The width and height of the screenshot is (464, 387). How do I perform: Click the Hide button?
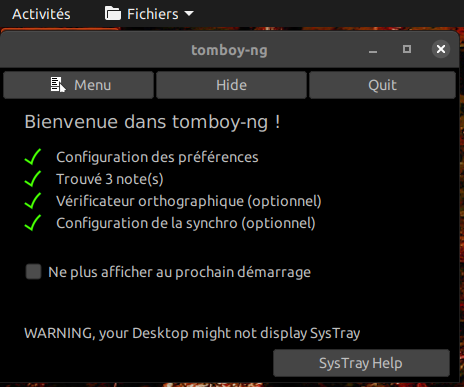(x=231, y=85)
